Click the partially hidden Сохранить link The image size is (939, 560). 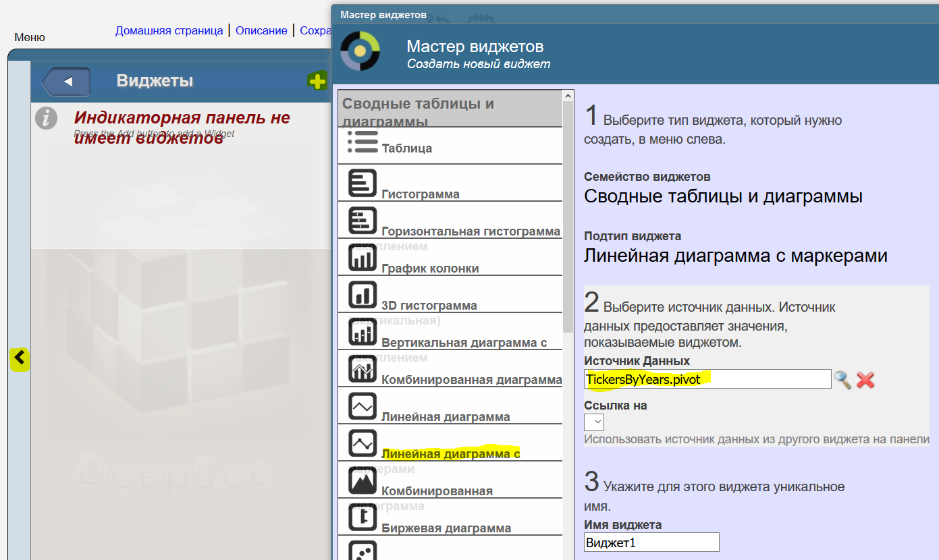[315, 30]
